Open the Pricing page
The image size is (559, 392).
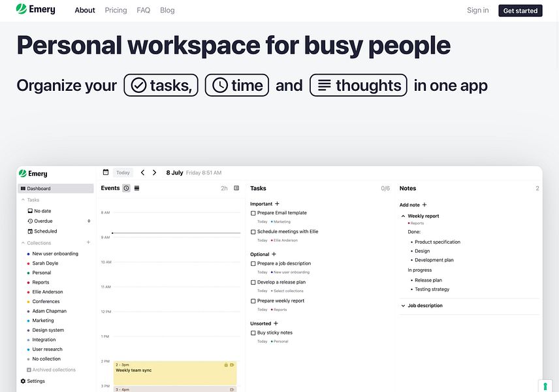click(116, 10)
